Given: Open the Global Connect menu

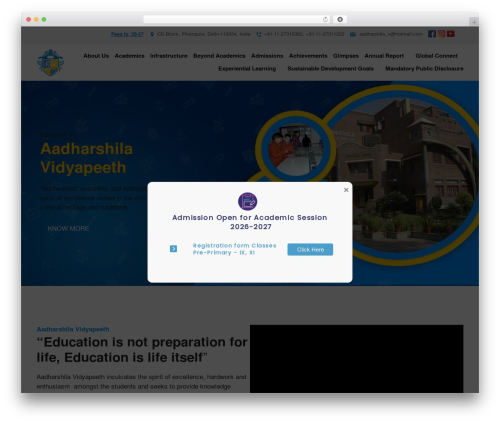Looking at the screenshot, I should point(436,56).
